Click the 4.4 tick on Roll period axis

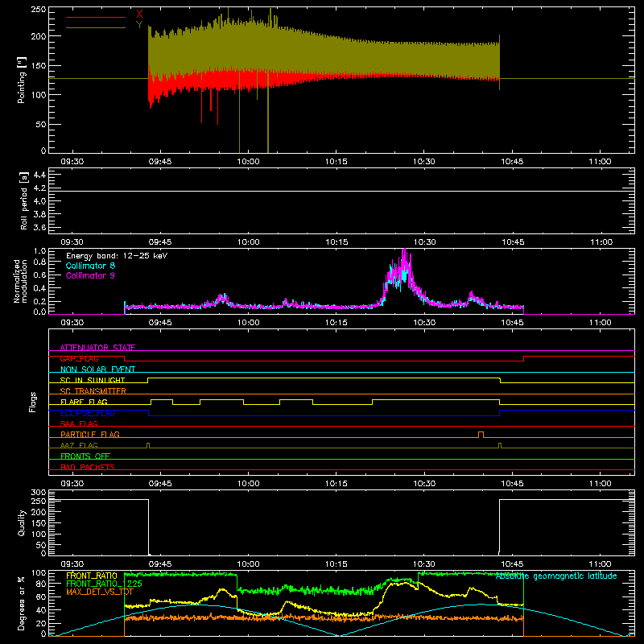point(39,175)
